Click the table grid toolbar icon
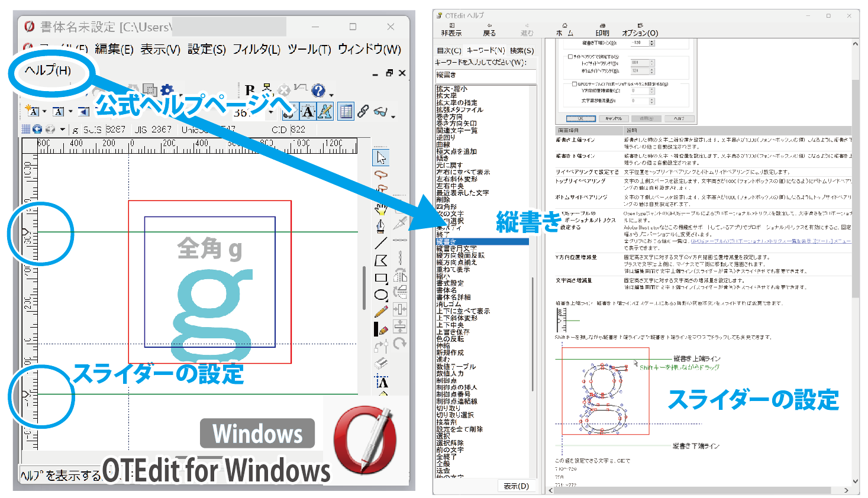 tap(346, 111)
